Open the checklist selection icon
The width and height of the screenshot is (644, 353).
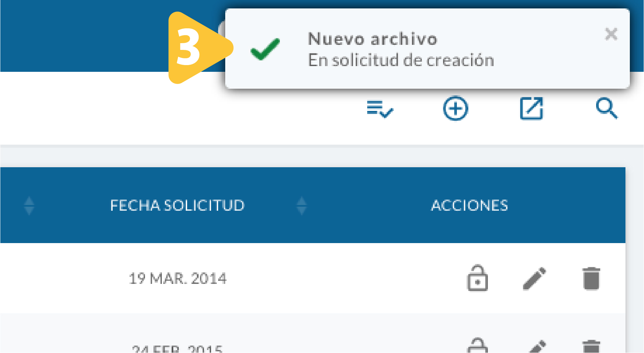pos(380,109)
